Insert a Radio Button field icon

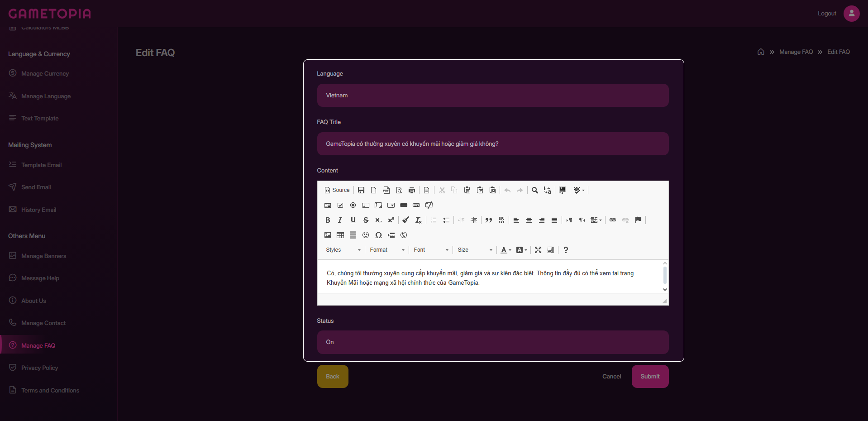353,205
